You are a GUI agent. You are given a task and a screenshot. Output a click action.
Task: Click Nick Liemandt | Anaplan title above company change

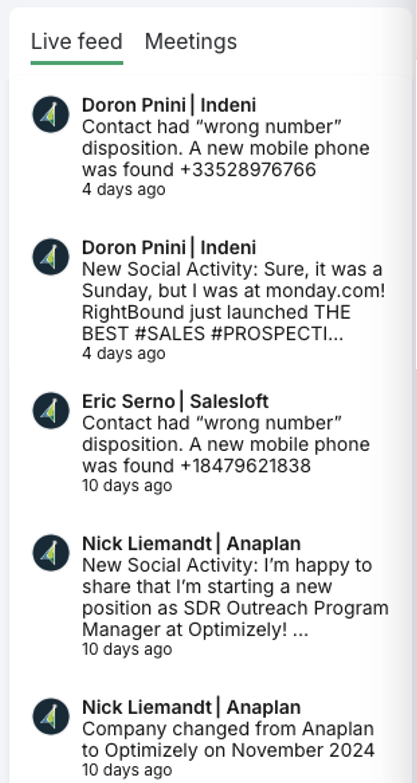click(x=191, y=708)
